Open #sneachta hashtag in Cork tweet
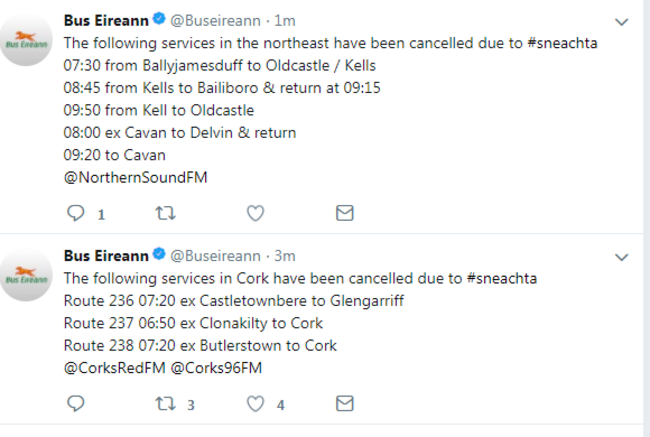The image size is (650, 437). [502, 278]
